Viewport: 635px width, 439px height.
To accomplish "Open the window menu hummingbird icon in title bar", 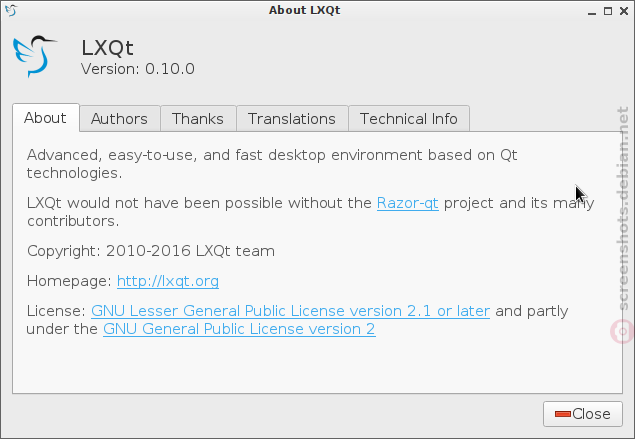I will coord(11,11).
